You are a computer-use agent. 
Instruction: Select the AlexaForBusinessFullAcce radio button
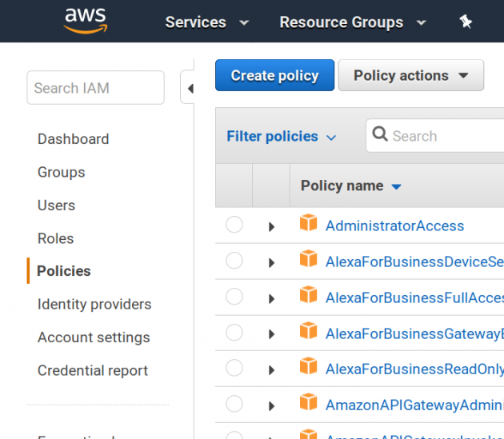pos(234,297)
